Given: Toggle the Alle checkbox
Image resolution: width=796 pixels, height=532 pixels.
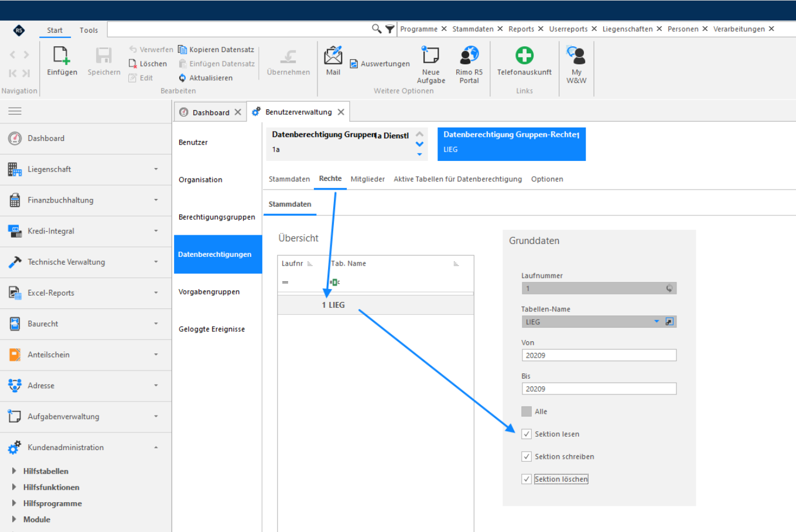Looking at the screenshot, I should click(527, 411).
